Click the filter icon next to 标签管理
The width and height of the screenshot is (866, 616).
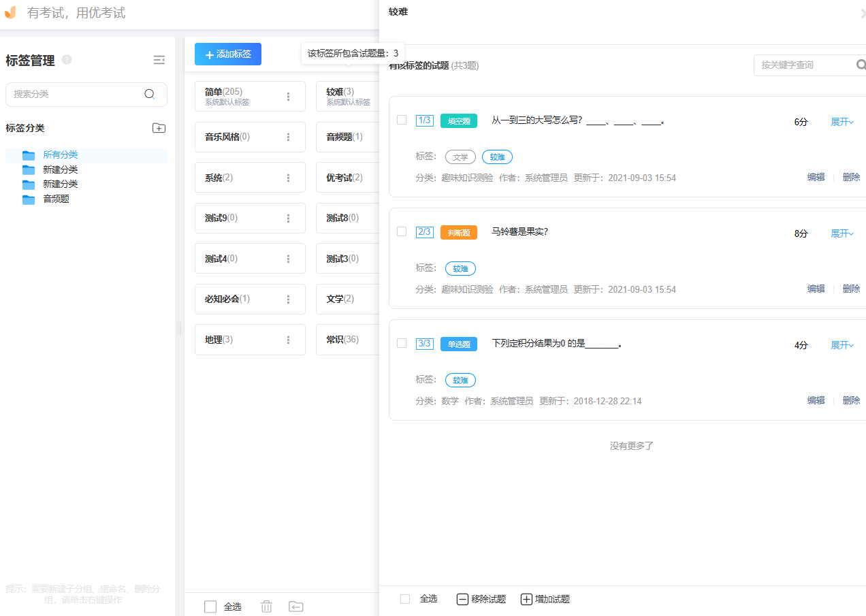[x=159, y=60]
